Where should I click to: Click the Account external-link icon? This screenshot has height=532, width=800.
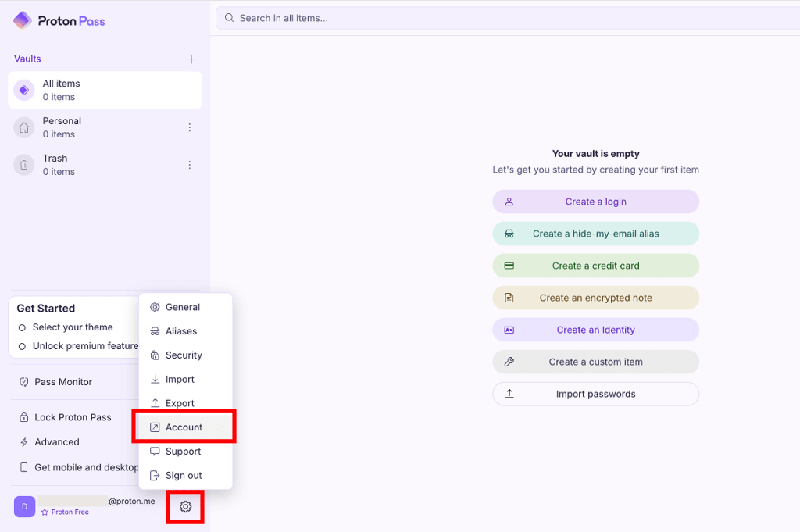coord(155,427)
